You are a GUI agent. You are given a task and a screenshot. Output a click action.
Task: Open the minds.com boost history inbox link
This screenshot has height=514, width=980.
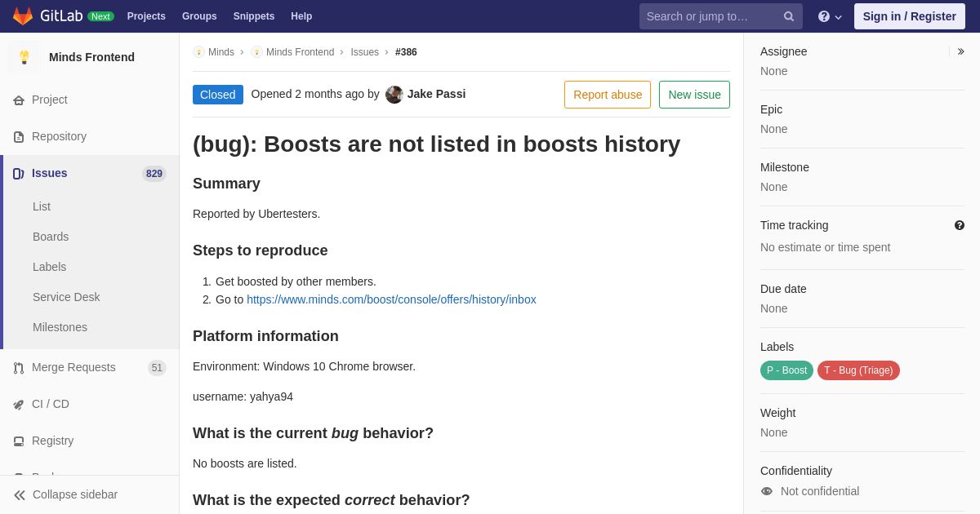coord(391,299)
